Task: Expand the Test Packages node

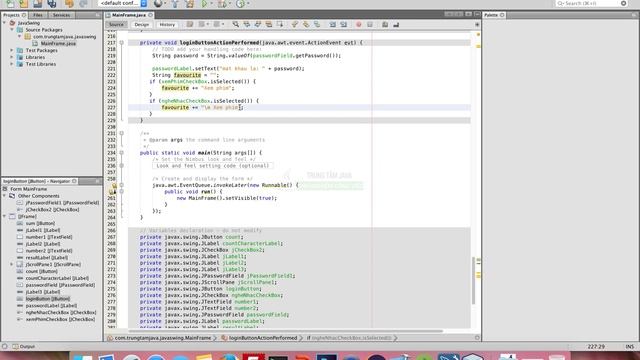Action: tap(12, 50)
